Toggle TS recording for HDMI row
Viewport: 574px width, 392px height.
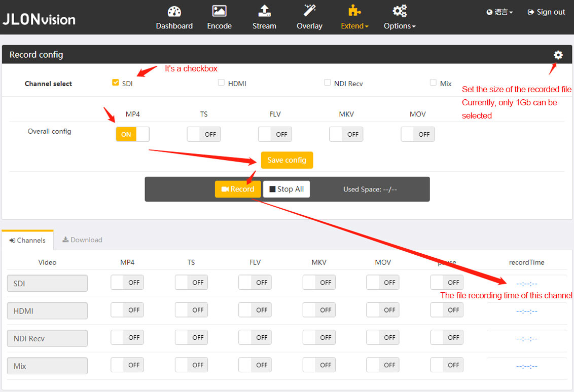(x=191, y=310)
